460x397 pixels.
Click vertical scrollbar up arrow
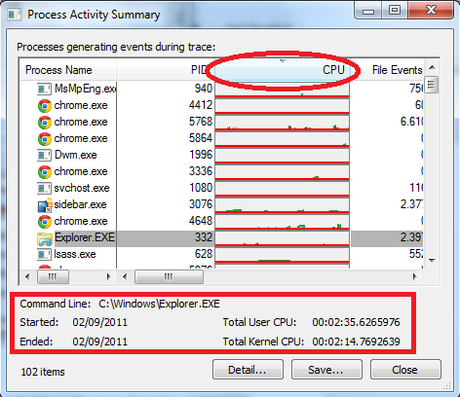tap(432, 67)
